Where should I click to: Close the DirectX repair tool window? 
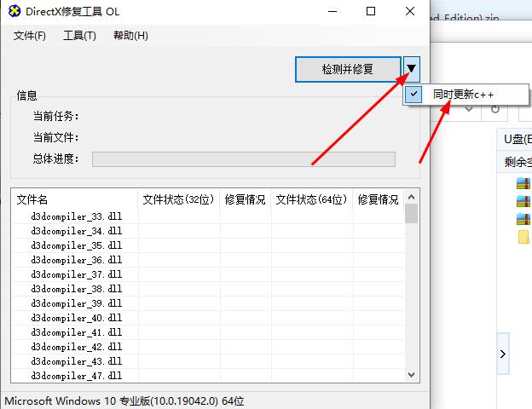click(x=410, y=12)
